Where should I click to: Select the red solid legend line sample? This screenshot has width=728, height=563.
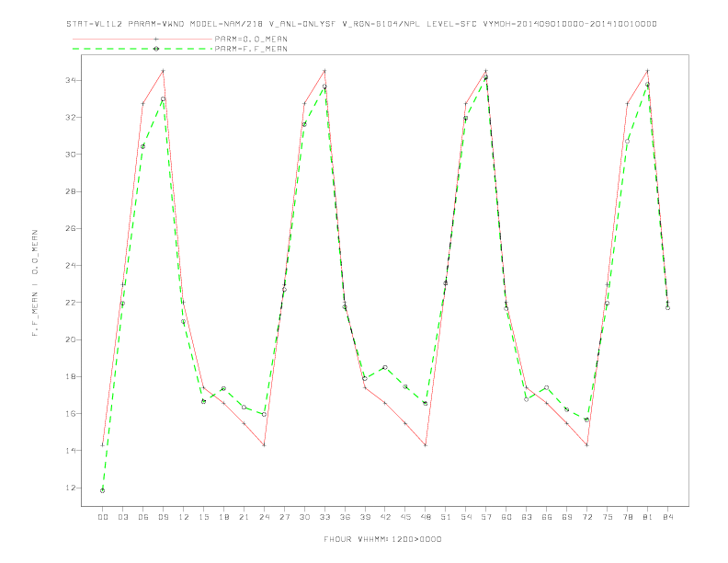click(x=142, y=39)
